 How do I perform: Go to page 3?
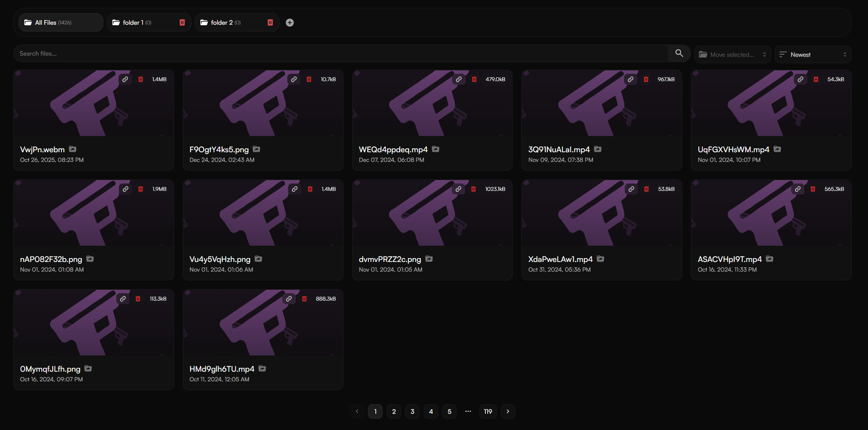[412, 411]
